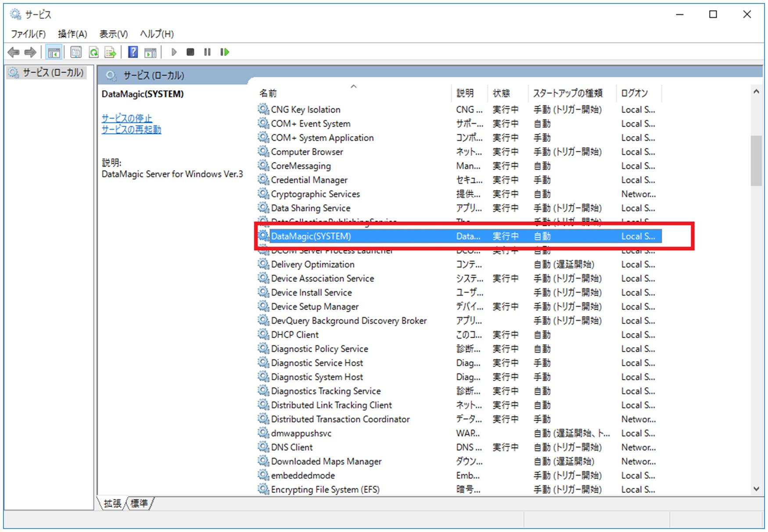The height and width of the screenshot is (532, 768).
Task: Open the 表示(V) menu
Action: [x=113, y=34]
